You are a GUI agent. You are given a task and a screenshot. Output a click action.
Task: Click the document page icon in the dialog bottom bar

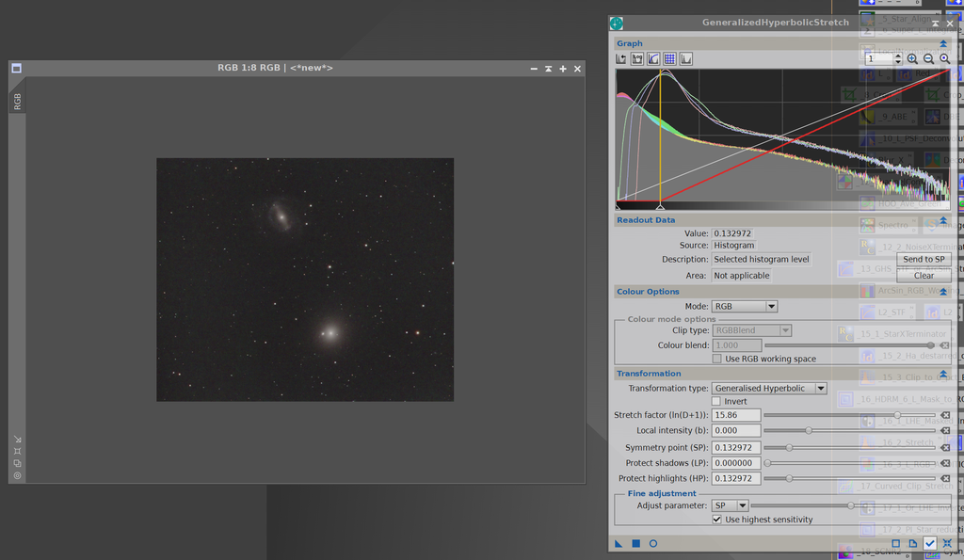913,543
